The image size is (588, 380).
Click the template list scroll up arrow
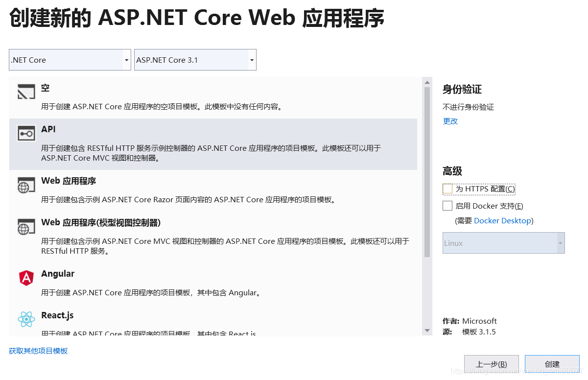(x=427, y=82)
